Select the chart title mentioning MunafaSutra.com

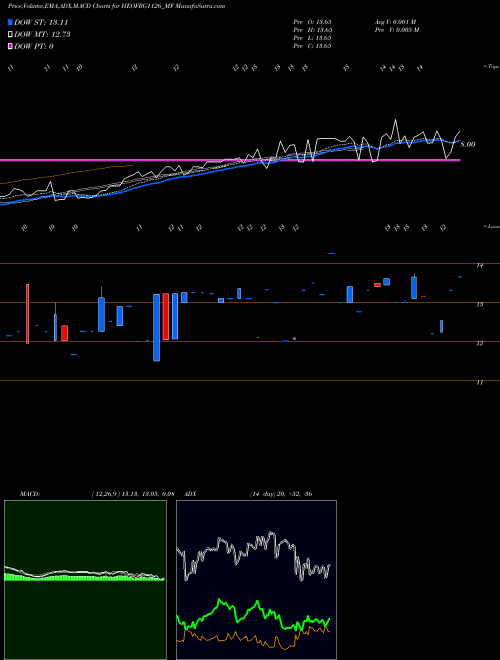coord(116,6)
